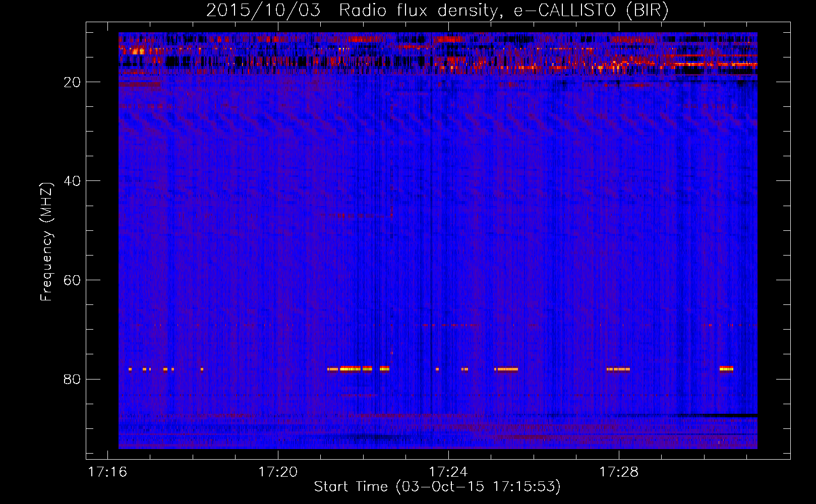The height and width of the screenshot is (504, 816).
Task: Click the 20 frequency tick label
Action: point(73,82)
